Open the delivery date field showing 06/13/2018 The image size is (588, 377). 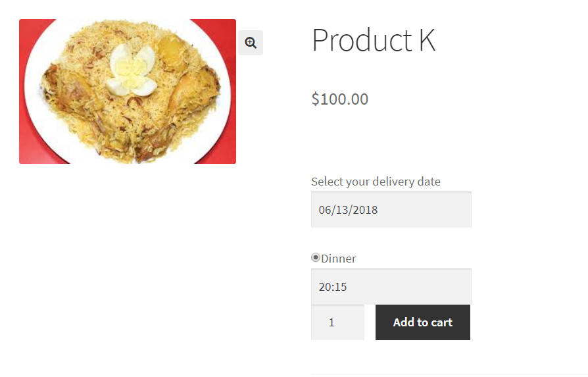(x=391, y=210)
